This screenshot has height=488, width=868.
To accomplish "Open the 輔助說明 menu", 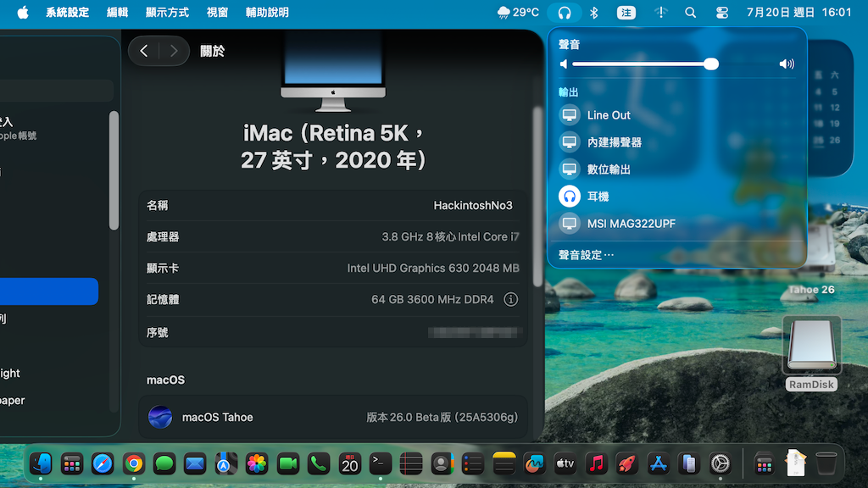I will point(267,12).
